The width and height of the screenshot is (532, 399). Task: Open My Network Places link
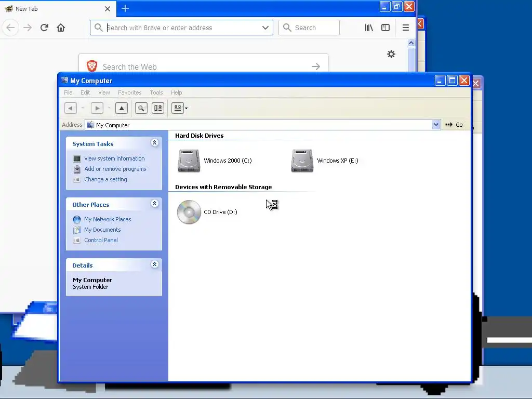[108, 220]
